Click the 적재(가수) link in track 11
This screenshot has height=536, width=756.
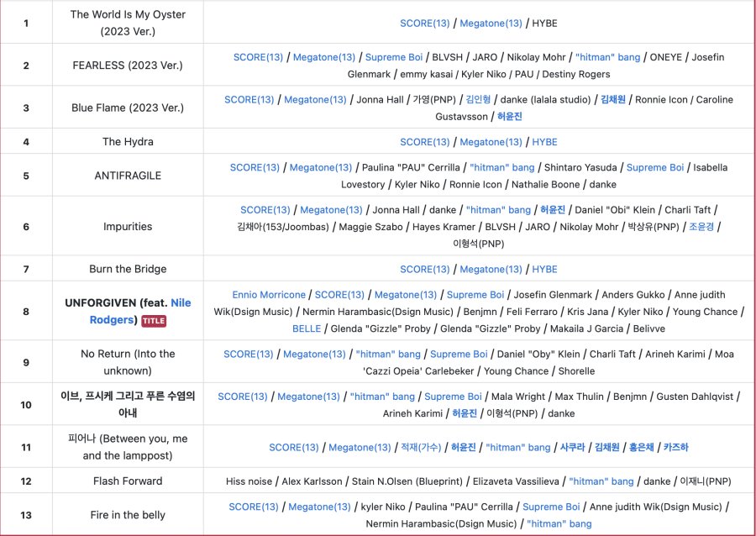point(420,448)
